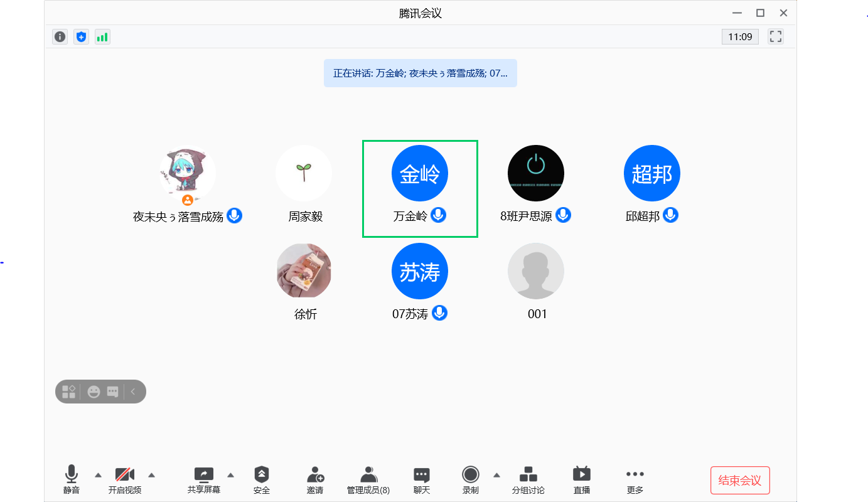Select 邱超邦 participant avatar
The width and height of the screenshot is (868, 502).
pos(652,173)
